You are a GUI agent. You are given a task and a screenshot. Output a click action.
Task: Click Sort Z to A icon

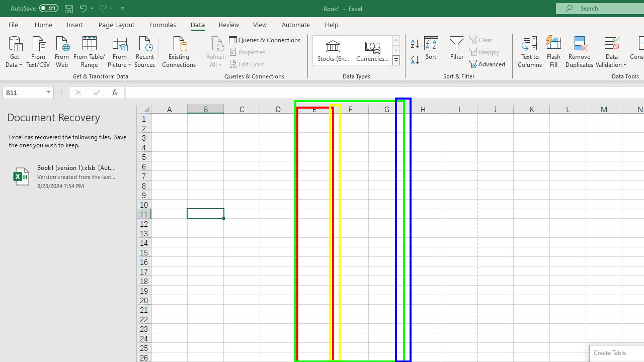pyautogui.click(x=415, y=60)
